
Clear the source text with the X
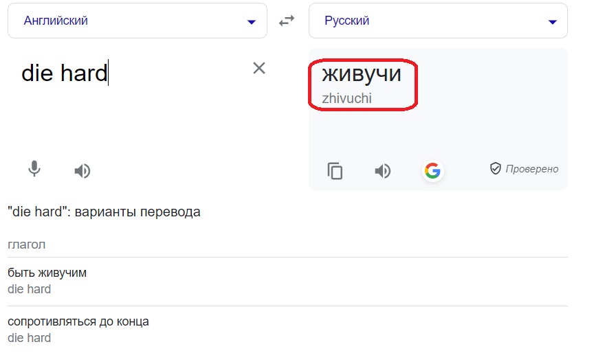pyautogui.click(x=259, y=68)
